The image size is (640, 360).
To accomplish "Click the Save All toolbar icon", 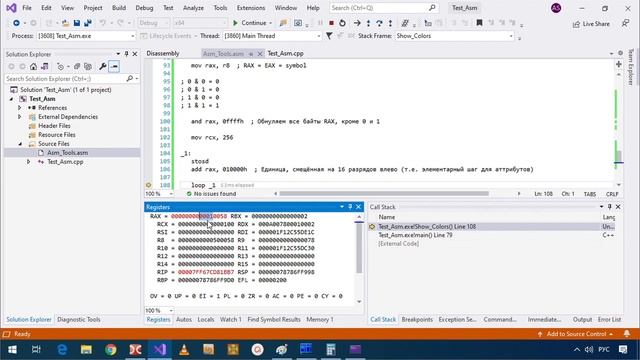I will point(87,23).
